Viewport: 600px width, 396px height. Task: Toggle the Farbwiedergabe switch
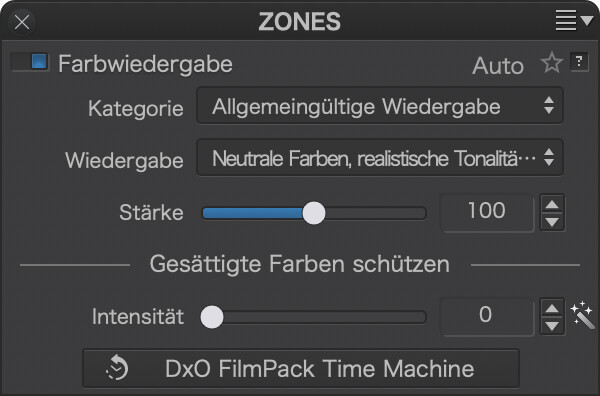pos(30,62)
